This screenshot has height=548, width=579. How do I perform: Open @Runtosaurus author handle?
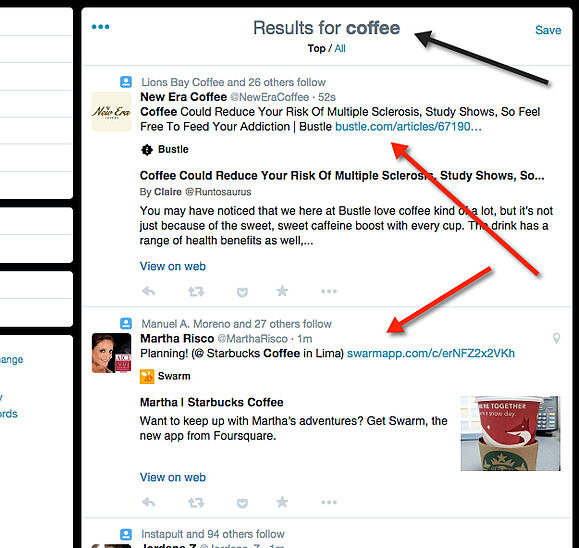(x=218, y=192)
